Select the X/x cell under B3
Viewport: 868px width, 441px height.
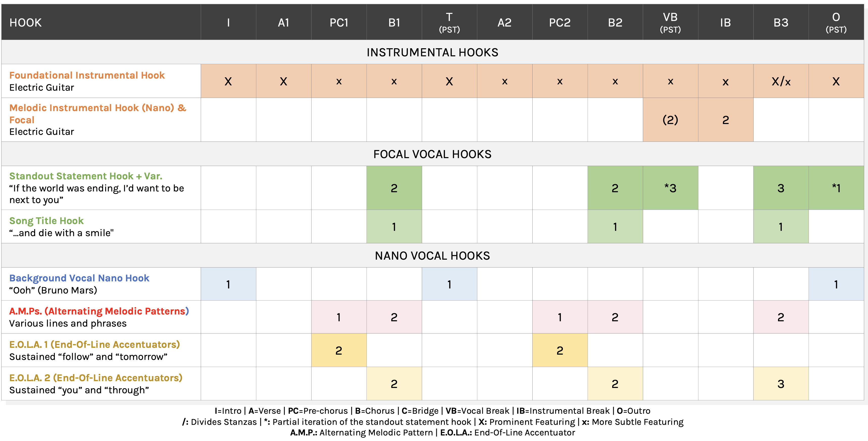click(781, 82)
